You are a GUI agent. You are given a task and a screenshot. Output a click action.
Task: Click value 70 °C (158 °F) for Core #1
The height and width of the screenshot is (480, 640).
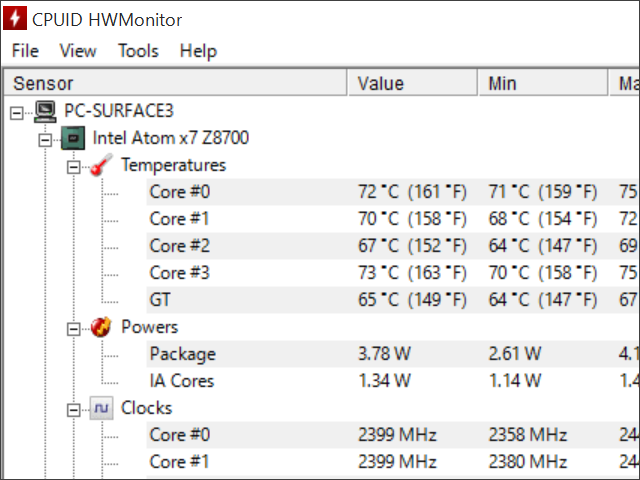coord(412,219)
